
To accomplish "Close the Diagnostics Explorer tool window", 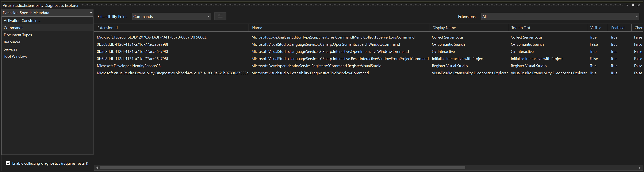I will [639, 5].
